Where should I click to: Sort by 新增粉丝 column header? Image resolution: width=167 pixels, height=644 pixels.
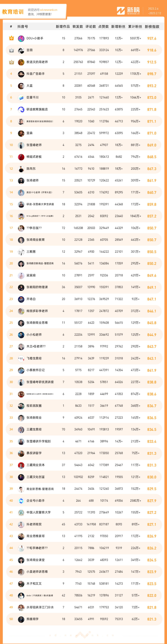118,26
